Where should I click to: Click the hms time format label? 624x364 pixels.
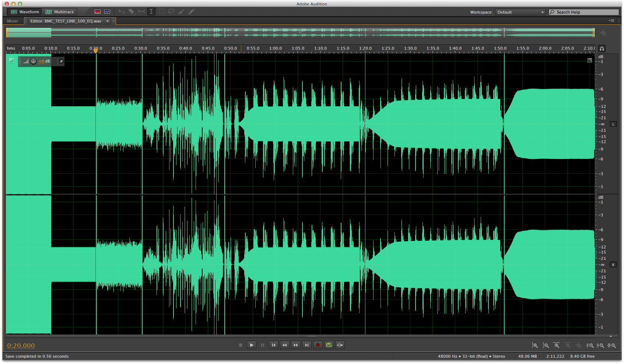pos(11,48)
